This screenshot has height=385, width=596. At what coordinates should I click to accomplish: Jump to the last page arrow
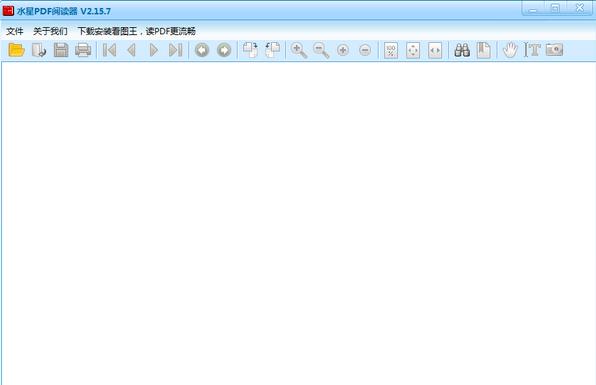[176, 50]
